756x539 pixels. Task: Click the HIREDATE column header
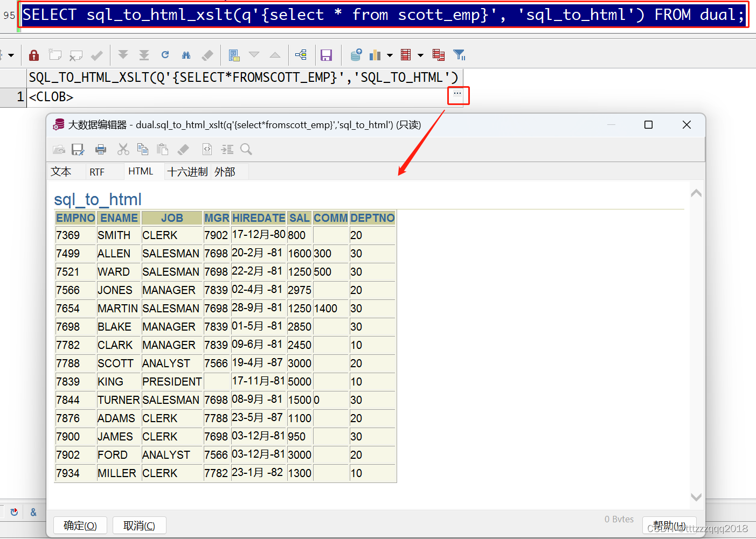[259, 218]
